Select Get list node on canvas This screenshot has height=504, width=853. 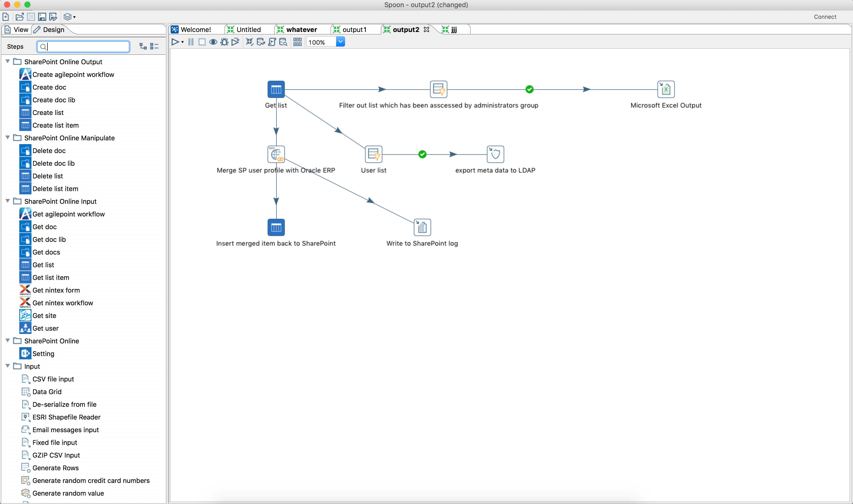276,89
